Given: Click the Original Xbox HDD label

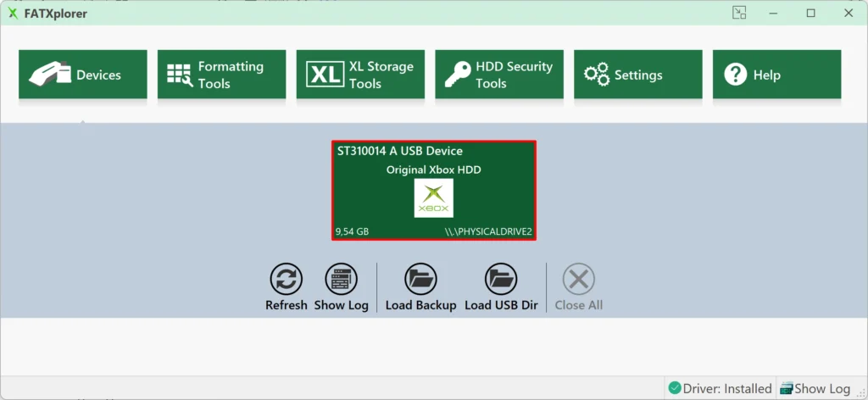Looking at the screenshot, I should 433,169.
